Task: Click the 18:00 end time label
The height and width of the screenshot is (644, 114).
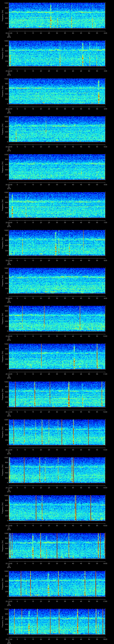Action: coord(105,639)
